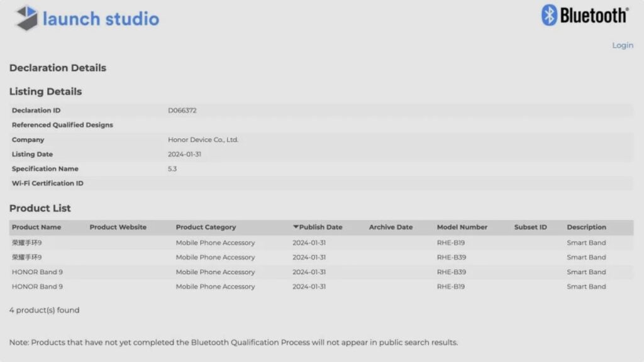Select Smart Band description in first row
The width and height of the screenshot is (644, 362).
(587, 243)
